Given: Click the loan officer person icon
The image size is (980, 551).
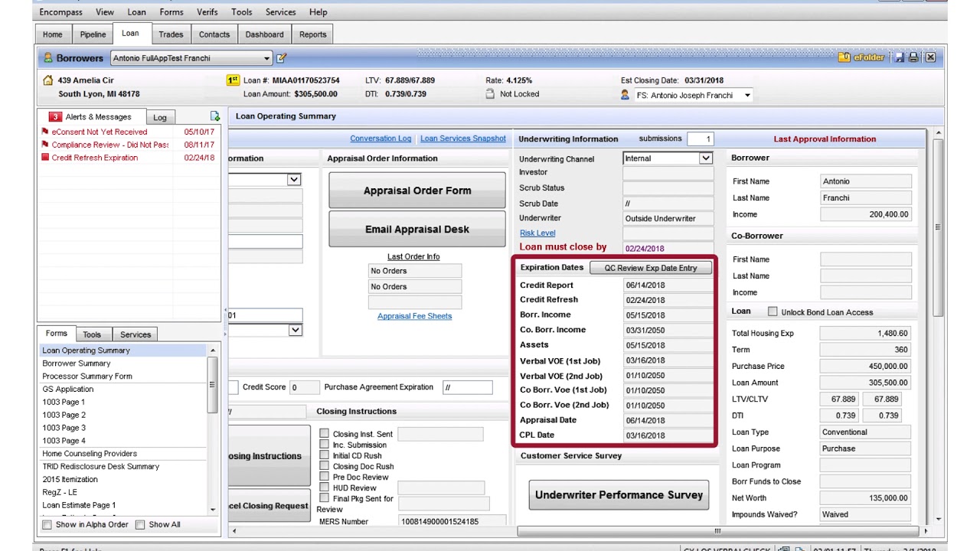Looking at the screenshot, I should [625, 95].
